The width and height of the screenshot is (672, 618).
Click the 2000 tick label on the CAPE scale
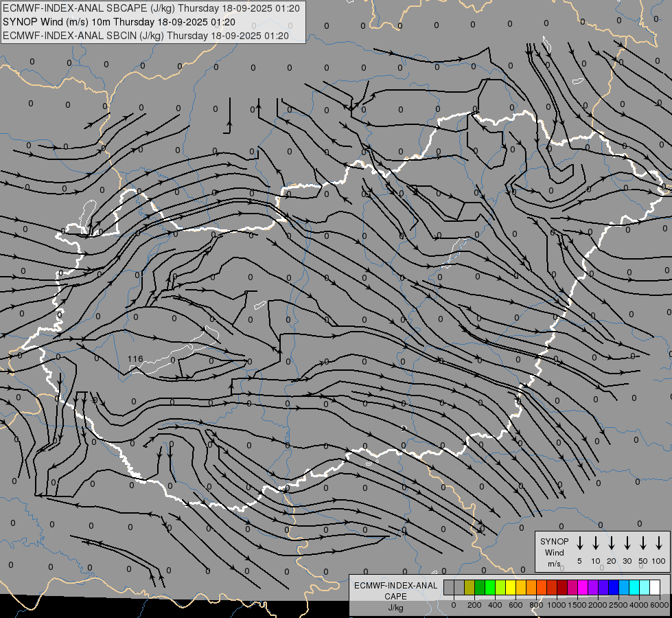[598, 605]
